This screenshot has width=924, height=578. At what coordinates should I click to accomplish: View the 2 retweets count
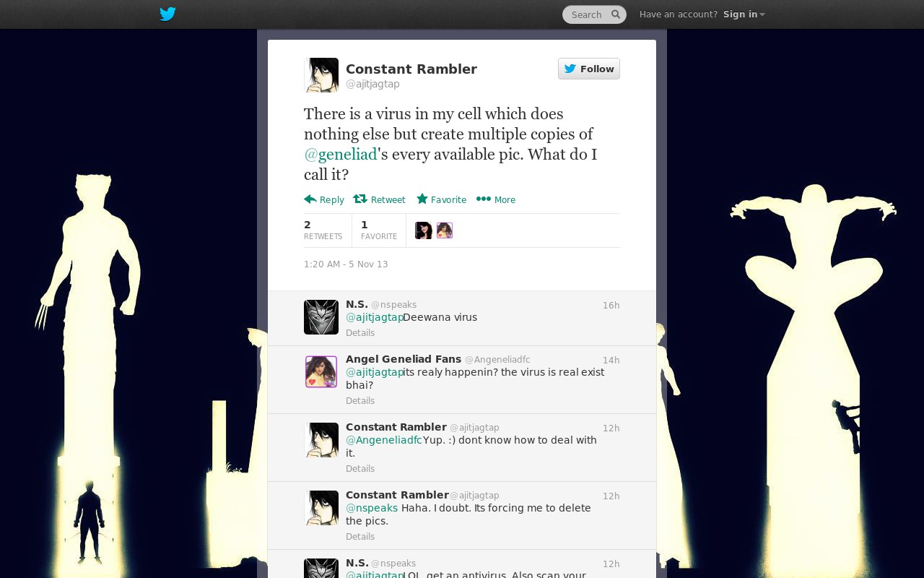point(323,230)
